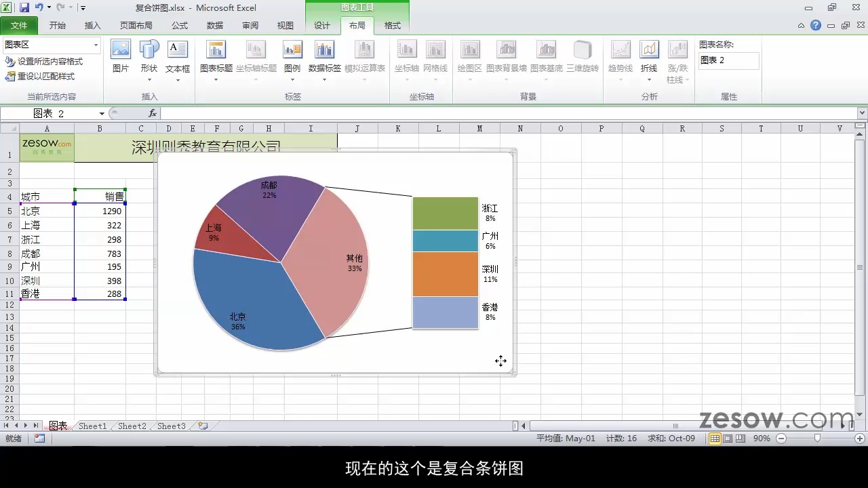Click the zoom out minus button
Image resolution: width=868 pixels, height=488 pixels.
point(781,439)
